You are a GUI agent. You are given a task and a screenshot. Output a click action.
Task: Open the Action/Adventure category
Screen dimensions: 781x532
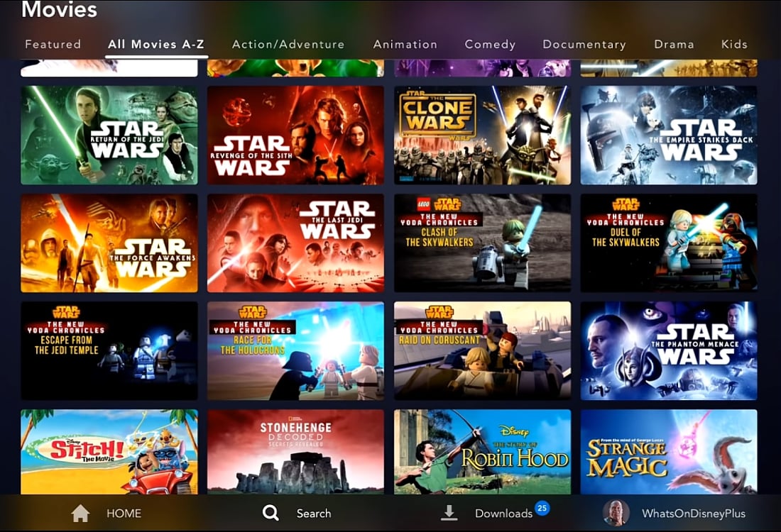[x=287, y=44]
